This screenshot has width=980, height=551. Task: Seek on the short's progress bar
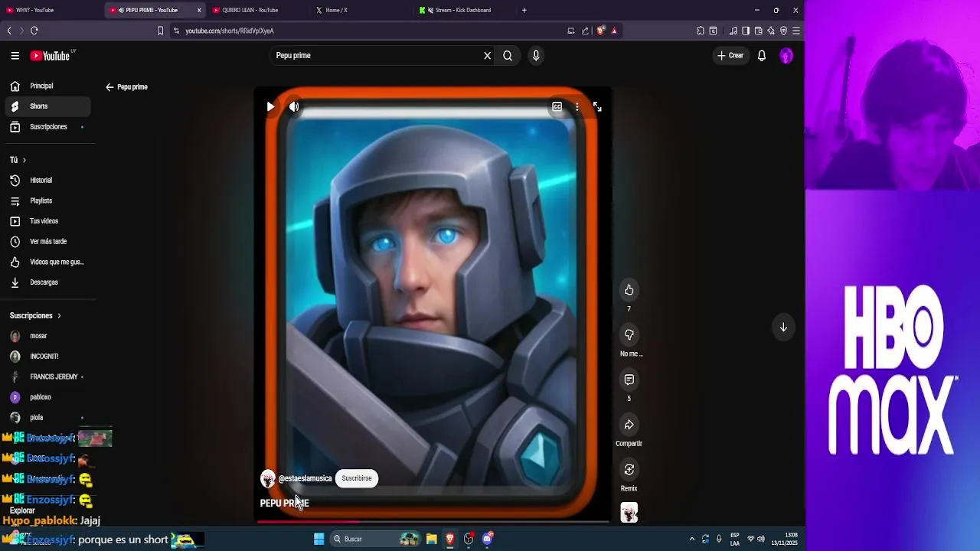pyautogui.click(x=433, y=522)
